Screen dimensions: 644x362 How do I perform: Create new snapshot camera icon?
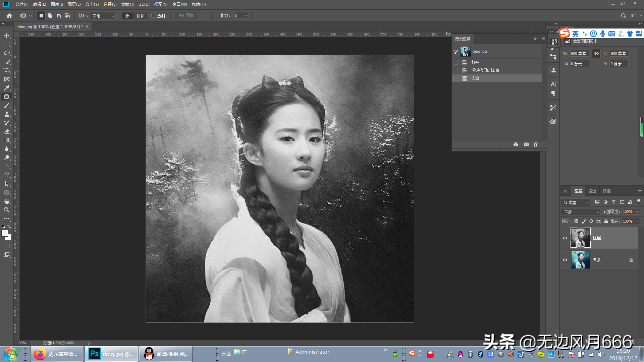pyautogui.click(x=526, y=144)
